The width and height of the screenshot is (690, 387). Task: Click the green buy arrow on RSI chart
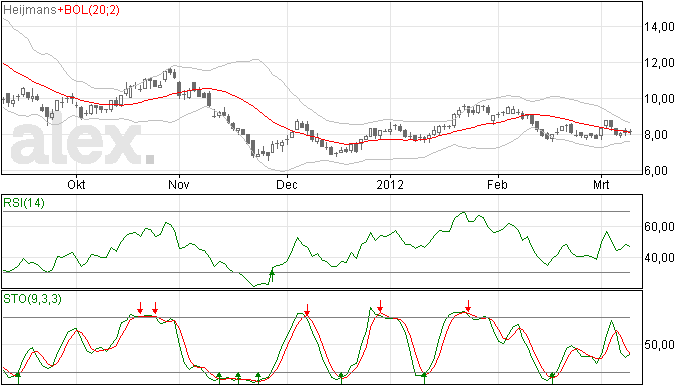pos(272,276)
